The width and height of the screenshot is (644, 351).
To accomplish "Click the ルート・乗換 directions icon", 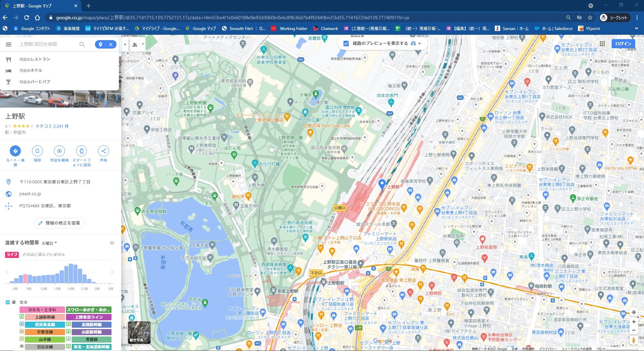I will (x=15, y=151).
